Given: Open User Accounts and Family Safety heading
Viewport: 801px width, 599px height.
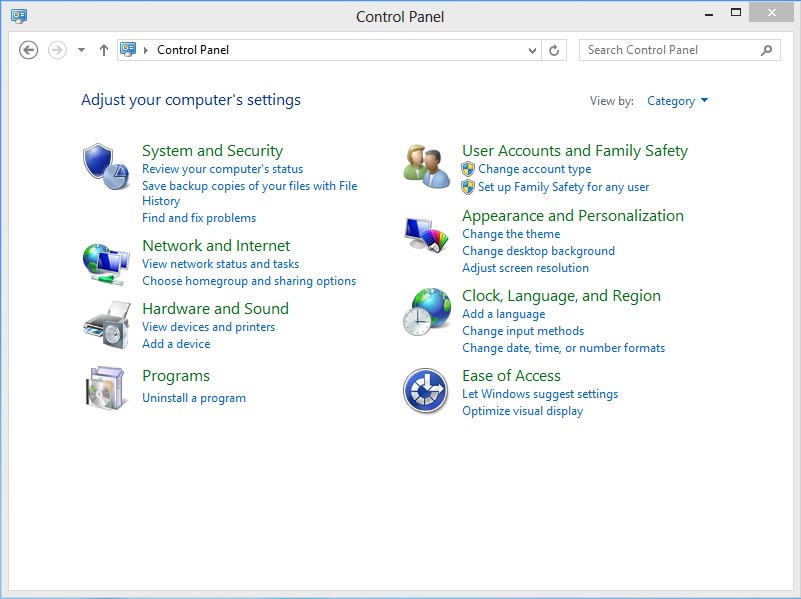Looking at the screenshot, I should point(575,151).
